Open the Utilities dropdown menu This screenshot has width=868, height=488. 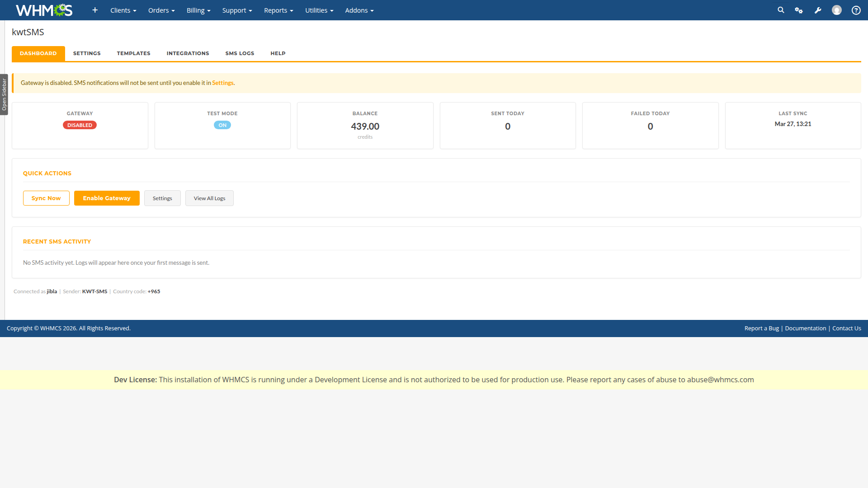[x=319, y=10]
